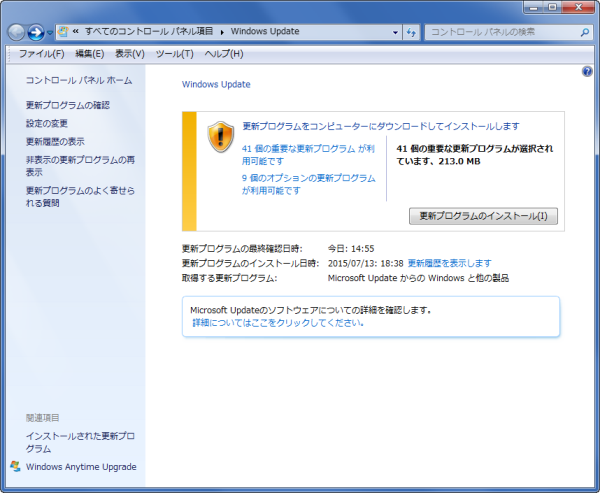Click the Windows Update breadcrumb segment
600x493 pixels.
[265, 31]
